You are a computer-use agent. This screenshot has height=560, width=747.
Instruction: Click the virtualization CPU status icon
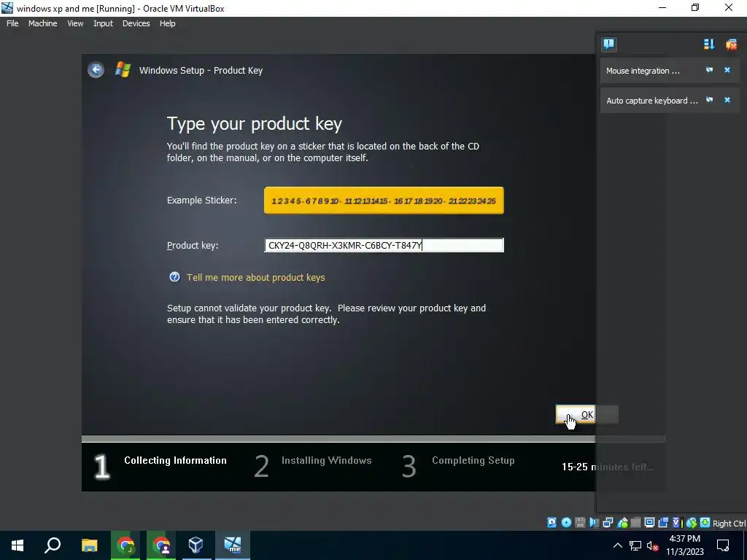pyautogui.click(x=678, y=522)
